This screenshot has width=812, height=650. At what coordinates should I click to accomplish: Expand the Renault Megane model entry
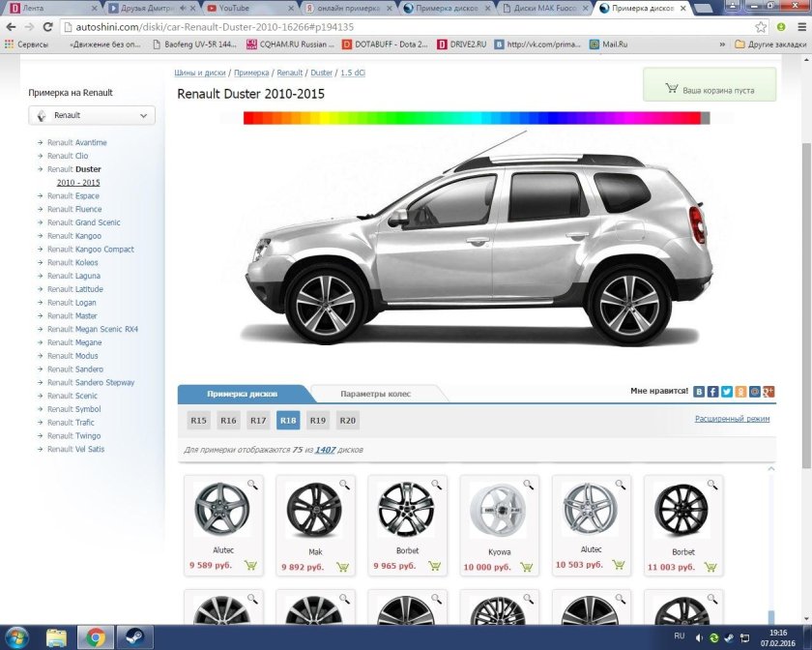pos(74,342)
